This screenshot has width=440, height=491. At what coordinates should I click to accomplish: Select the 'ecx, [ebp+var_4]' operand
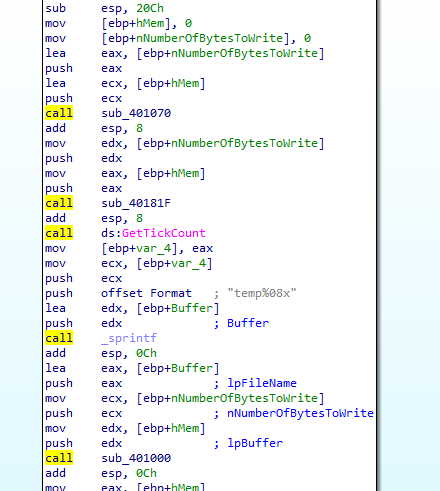[157, 263]
